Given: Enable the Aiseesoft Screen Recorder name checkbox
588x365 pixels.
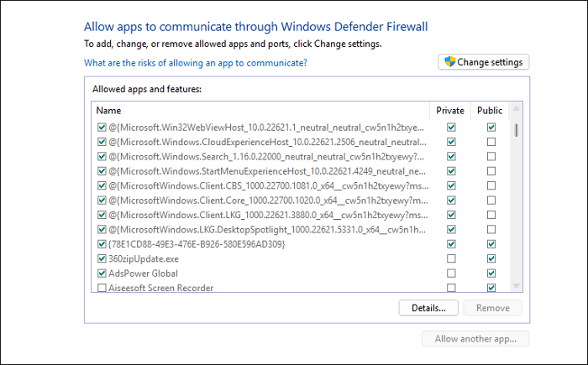Looking at the screenshot, I should pos(102,288).
